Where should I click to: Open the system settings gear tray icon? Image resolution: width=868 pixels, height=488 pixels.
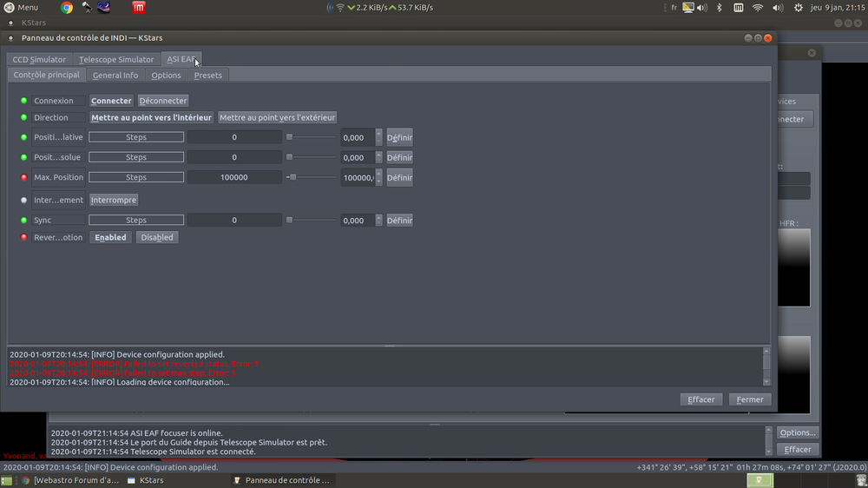pos(798,7)
